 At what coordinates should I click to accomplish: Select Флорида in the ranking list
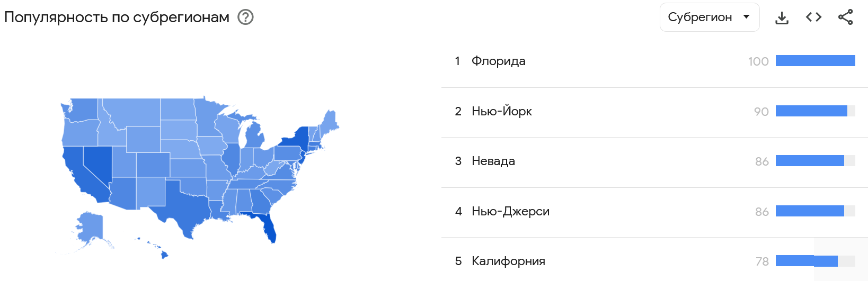pyautogui.click(x=499, y=61)
